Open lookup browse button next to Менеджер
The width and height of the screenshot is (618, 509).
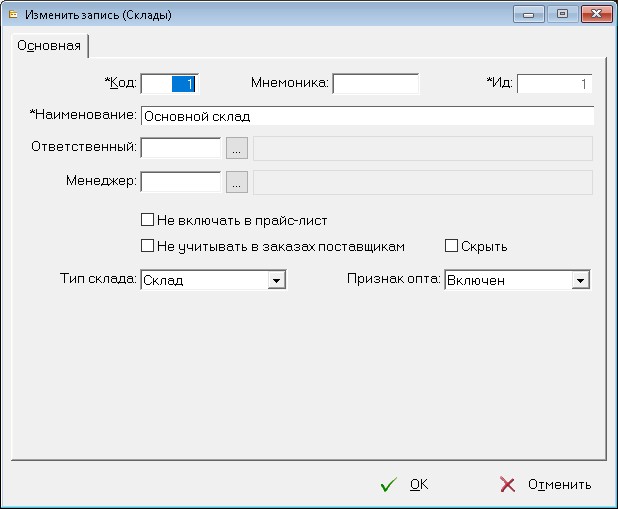(236, 183)
